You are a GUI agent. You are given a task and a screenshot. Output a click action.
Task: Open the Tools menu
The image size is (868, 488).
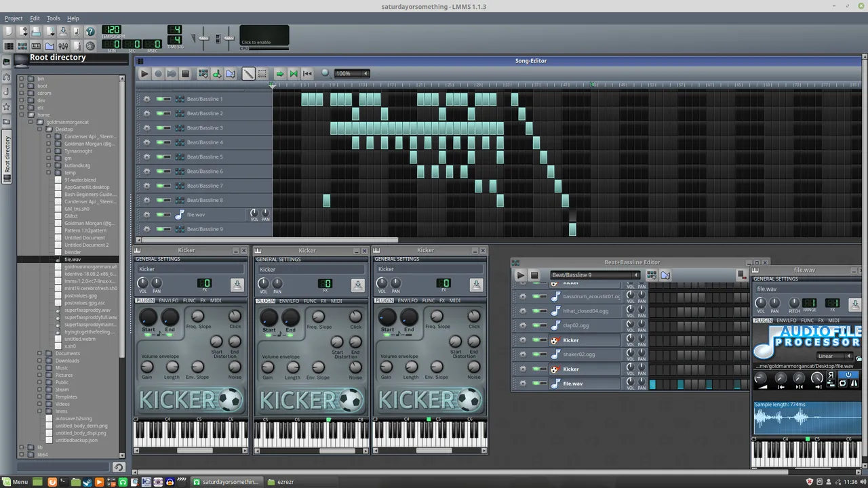pos(53,18)
